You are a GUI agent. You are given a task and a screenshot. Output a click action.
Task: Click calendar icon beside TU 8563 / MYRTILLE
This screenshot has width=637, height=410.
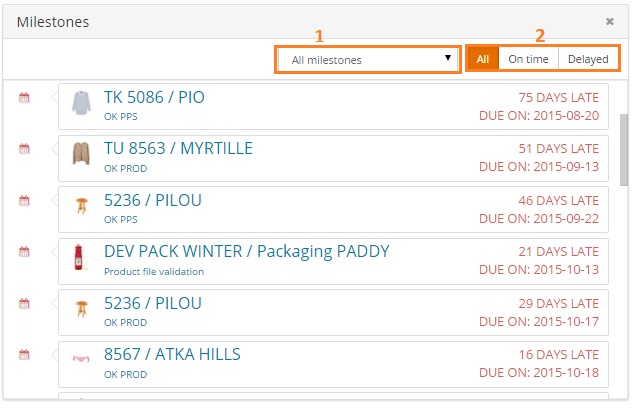pos(25,149)
